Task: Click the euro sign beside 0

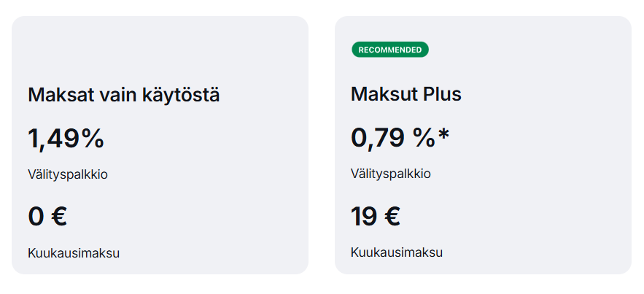Action: click(x=58, y=217)
